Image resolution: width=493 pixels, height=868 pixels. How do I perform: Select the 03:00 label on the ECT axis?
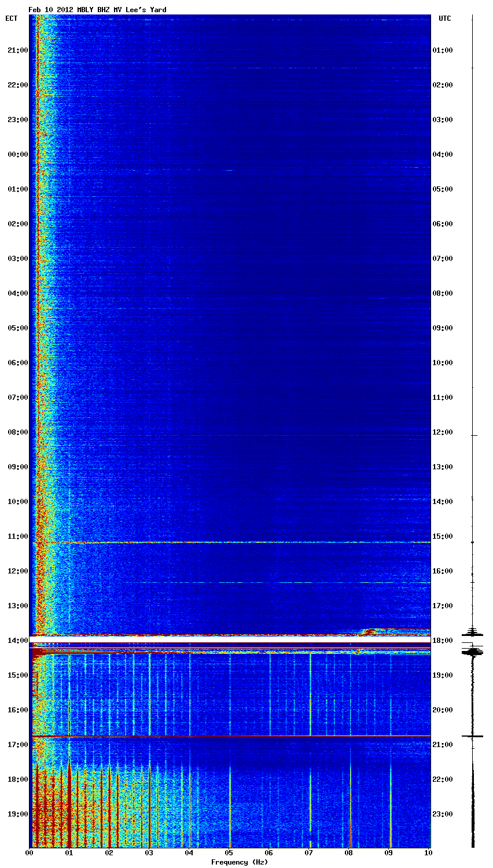pos(17,259)
